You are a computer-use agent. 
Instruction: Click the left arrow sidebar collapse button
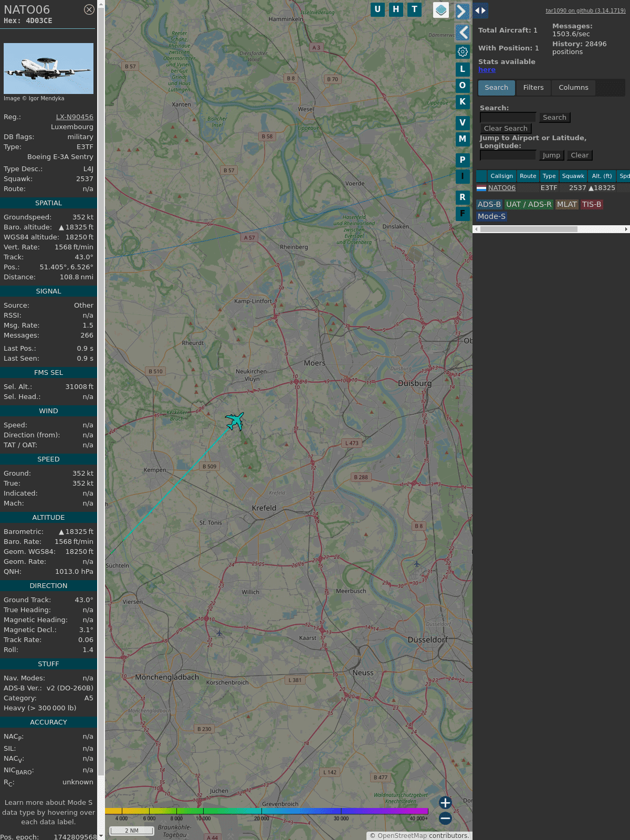point(462,33)
